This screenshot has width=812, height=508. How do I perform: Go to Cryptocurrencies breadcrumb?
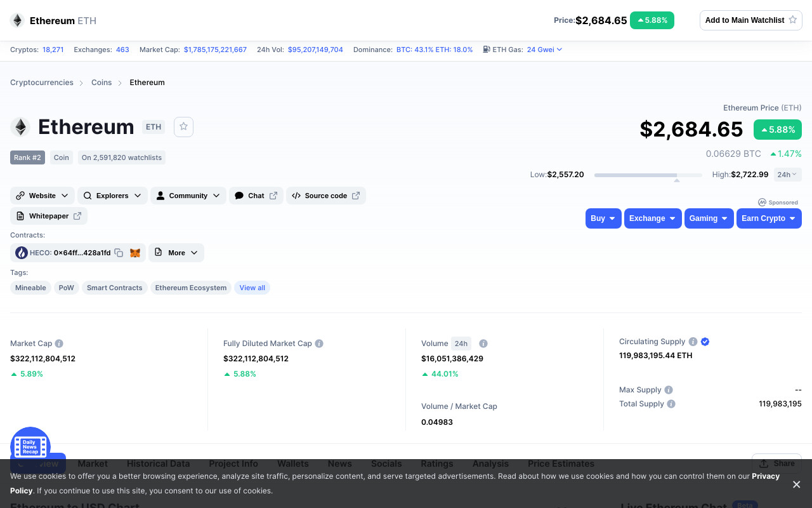coord(42,83)
